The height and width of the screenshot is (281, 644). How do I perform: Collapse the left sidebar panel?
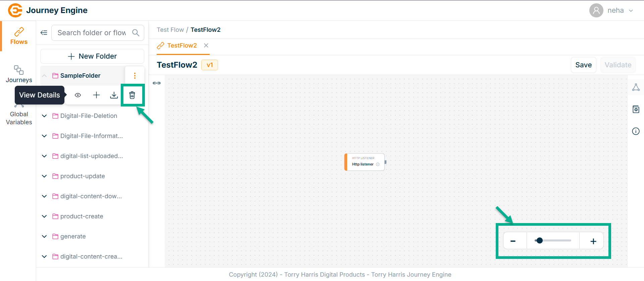point(44,33)
